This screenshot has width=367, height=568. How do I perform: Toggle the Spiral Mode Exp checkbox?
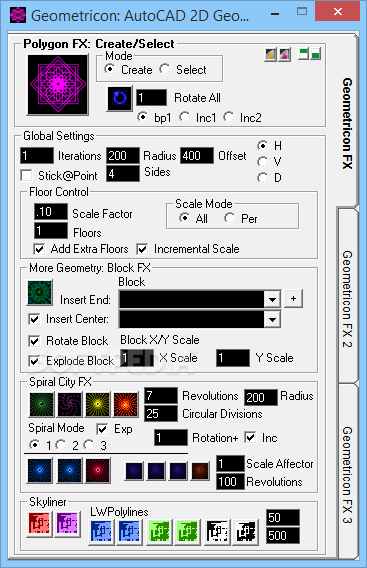(103, 429)
